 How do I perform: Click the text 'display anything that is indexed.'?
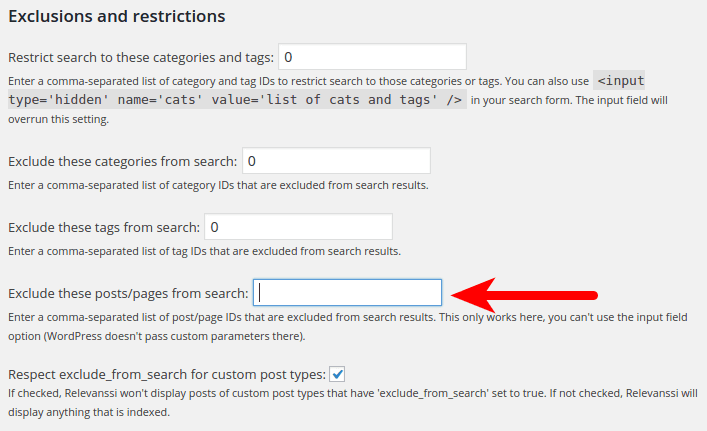[x=89, y=413]
